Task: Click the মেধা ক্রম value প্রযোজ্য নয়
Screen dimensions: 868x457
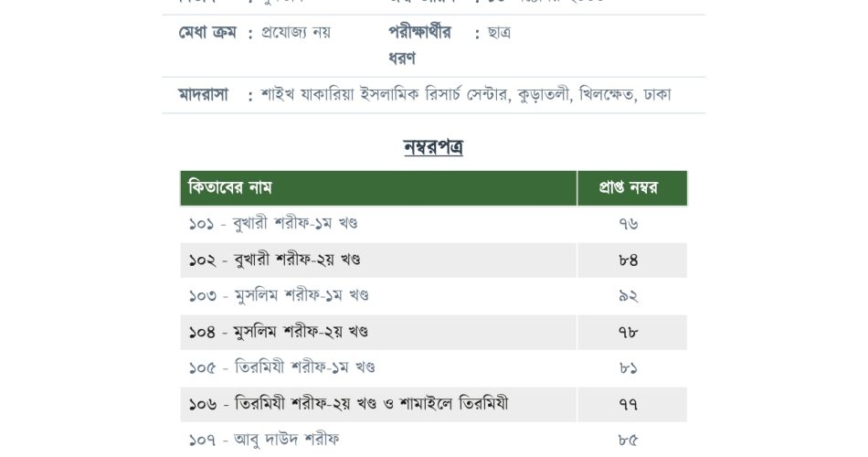Action: pos(296,32)
